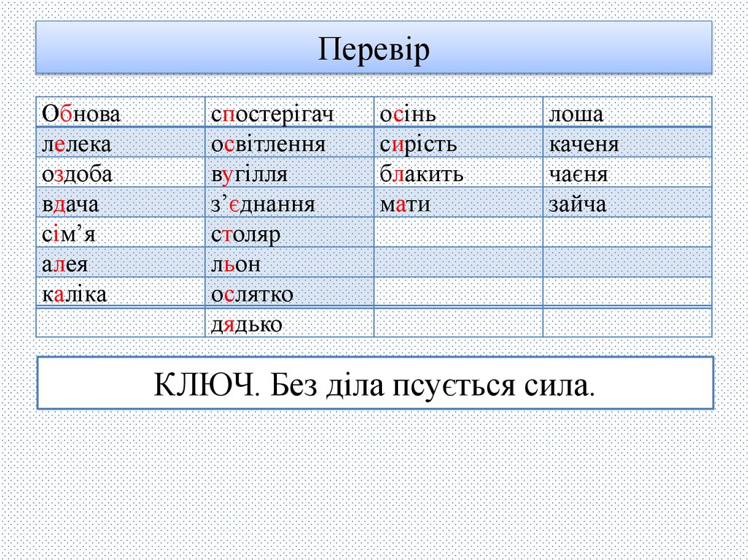This screenshot has width=748, height=560.
Task: Select the word 'Обнова' in table
Action: pyautogui.click(x=81, y=114)
